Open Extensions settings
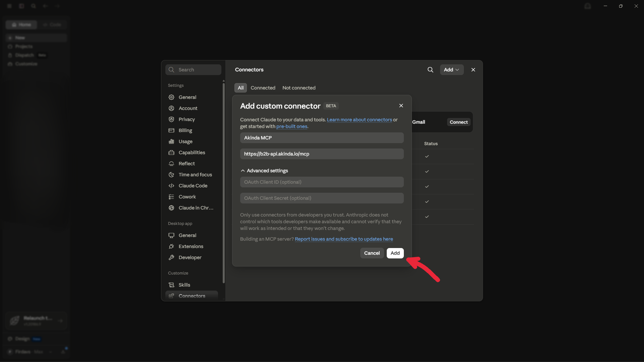Image resolution: width=644 pixels, height=362 pixels. coord(192,246)
